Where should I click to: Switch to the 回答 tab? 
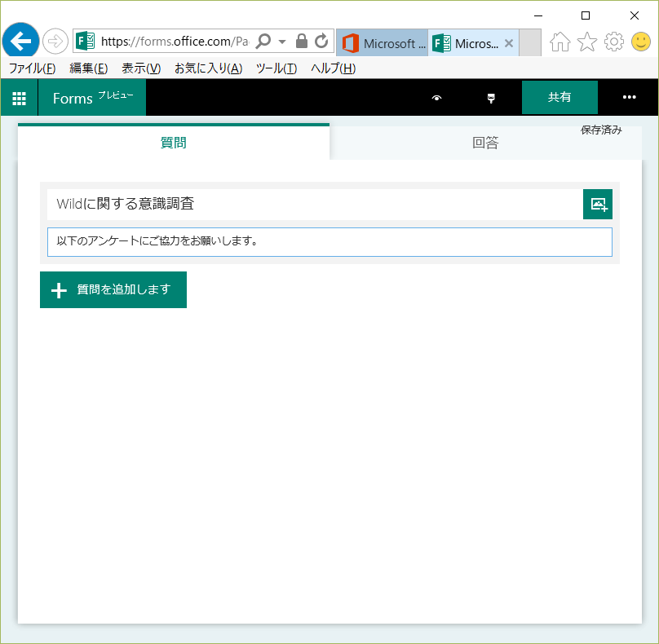485,143
